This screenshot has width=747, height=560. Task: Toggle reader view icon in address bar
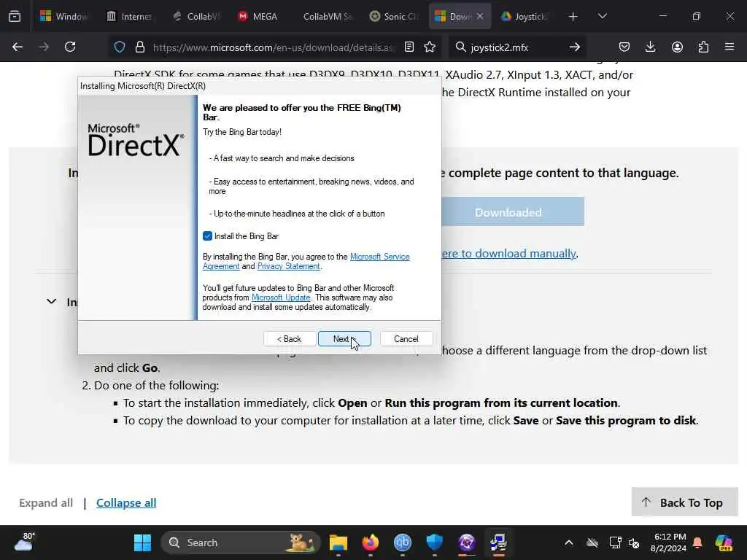click(409, 47)
